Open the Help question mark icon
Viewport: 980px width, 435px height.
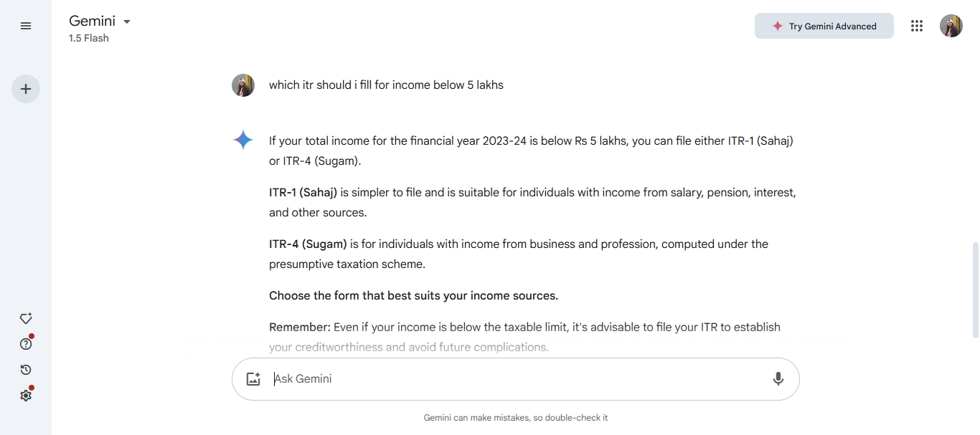tap(26, 344)
